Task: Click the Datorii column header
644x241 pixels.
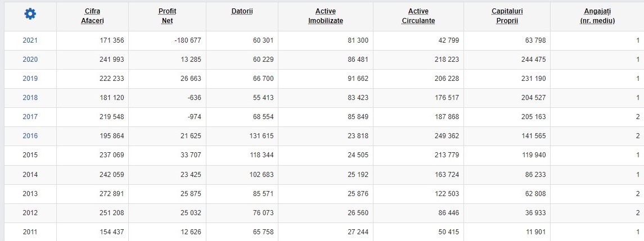Action: tap(242, 11)
